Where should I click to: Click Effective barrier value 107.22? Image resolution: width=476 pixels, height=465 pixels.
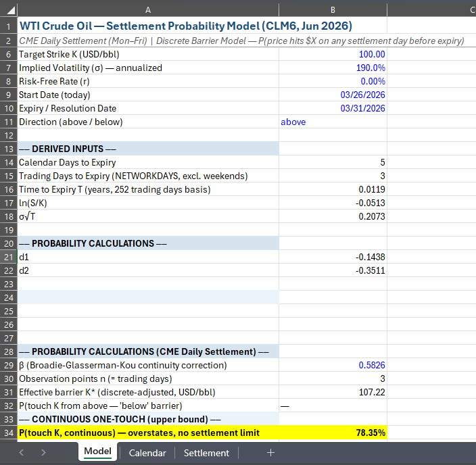(333, 392)
